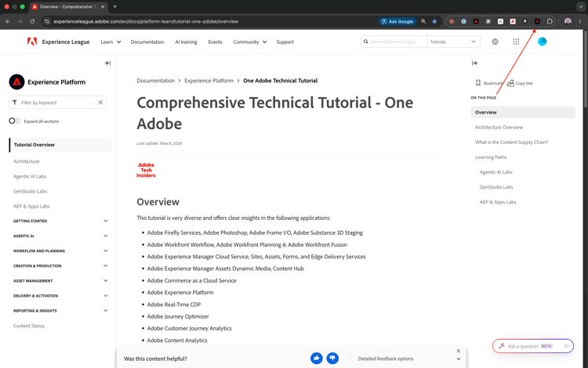The width and height of the screenshot is (588, 368).
Task: Click the browser address bar URL
Action: click(146, 21)
